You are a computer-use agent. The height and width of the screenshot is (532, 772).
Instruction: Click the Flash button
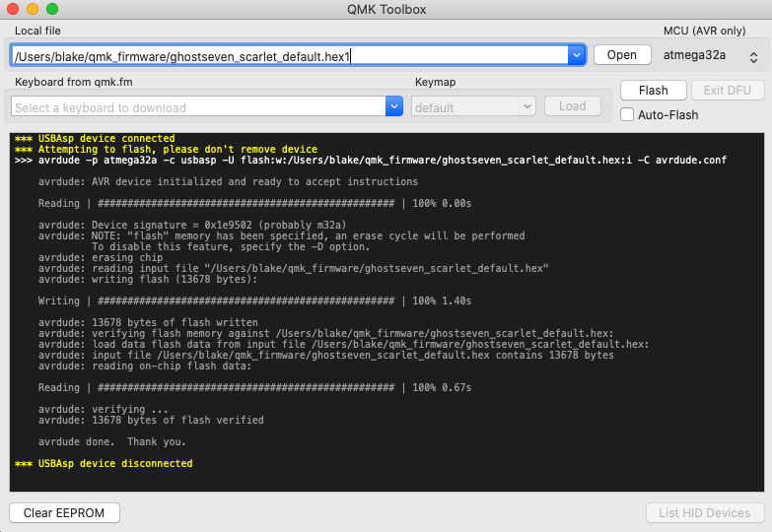coord(653,91)
